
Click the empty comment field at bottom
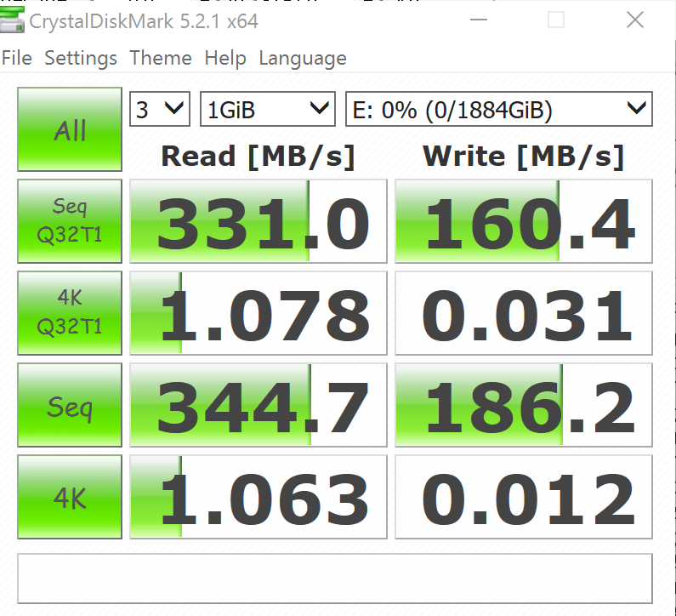335,579
